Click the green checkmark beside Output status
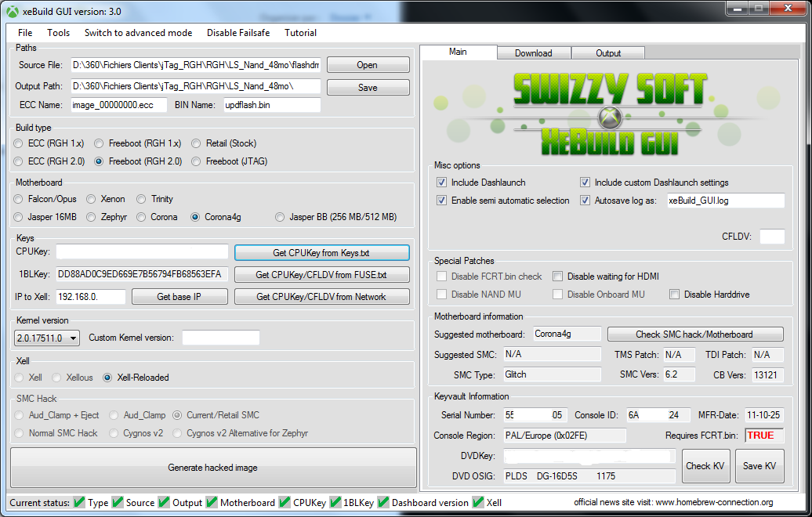The image size is (812, 517). [164, 502]
